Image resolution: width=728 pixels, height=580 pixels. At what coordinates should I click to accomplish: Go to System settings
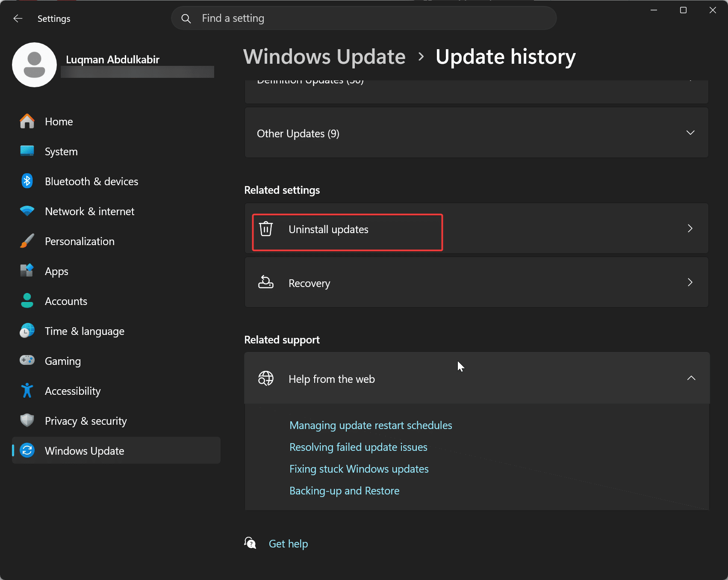point(116,151)
